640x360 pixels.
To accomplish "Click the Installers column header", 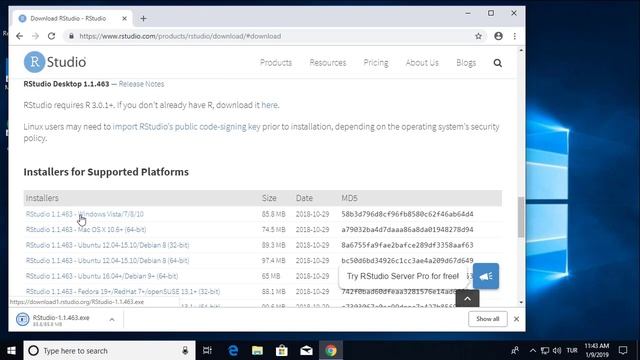I will [x=42, y=198].
